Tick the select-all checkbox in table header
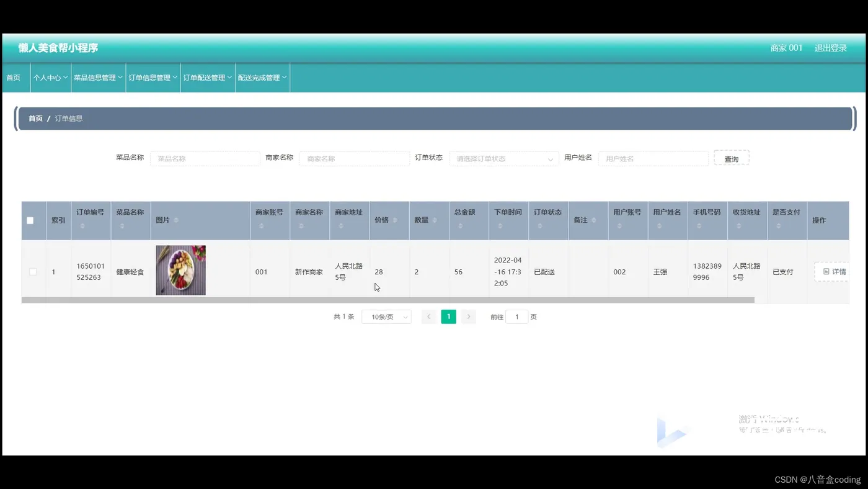The width and height of the screenshot is (868, 489). (30, 220)
